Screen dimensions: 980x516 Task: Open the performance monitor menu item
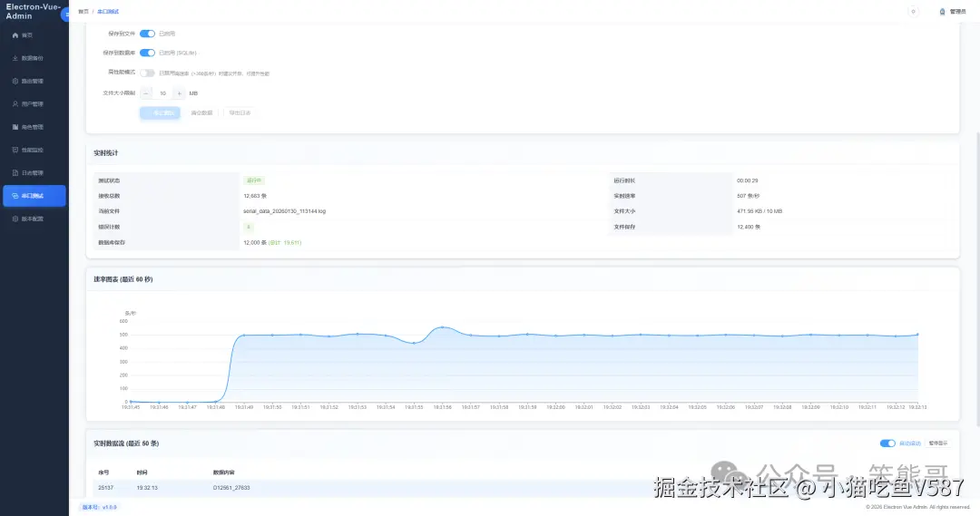[34, 150]
